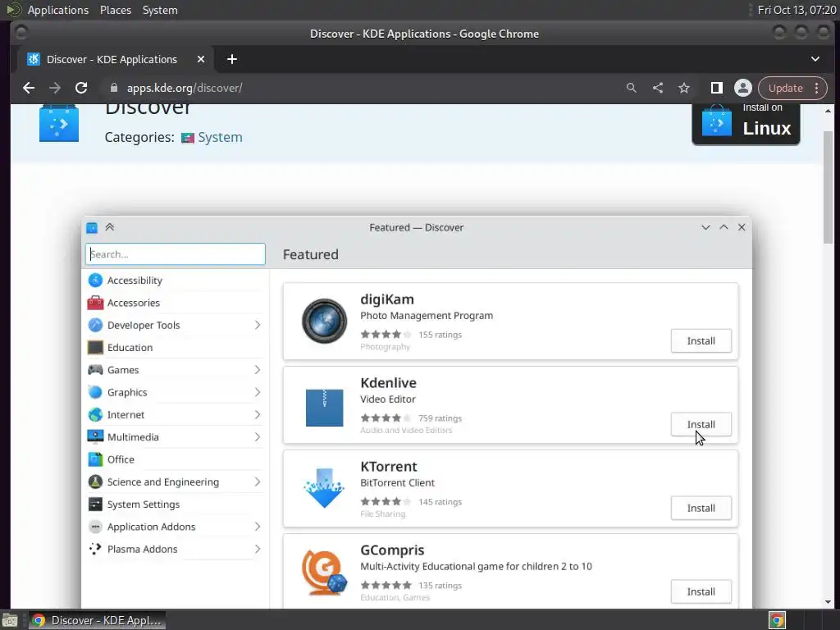The width and height of the screenshot is (840, 630).
Task: Click the Discover taskbar entry
Action: (97, 620)
